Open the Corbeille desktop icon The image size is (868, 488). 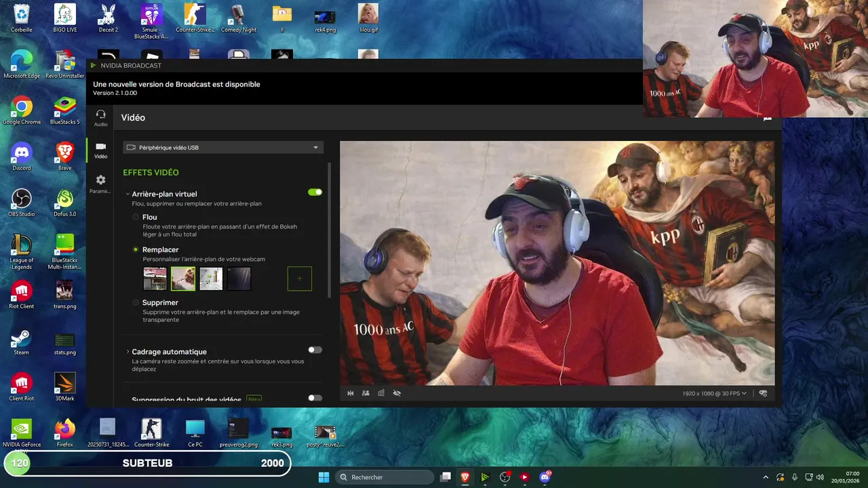click(22, 18)
